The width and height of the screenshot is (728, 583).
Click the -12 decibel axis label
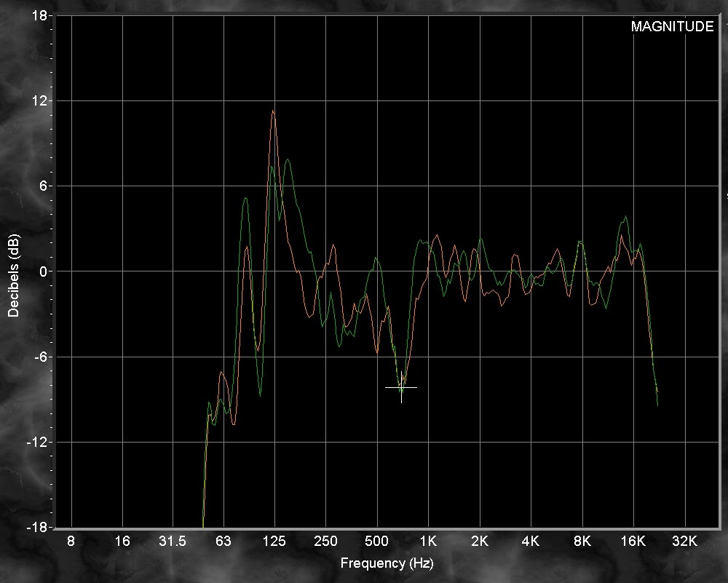[37, 443]
